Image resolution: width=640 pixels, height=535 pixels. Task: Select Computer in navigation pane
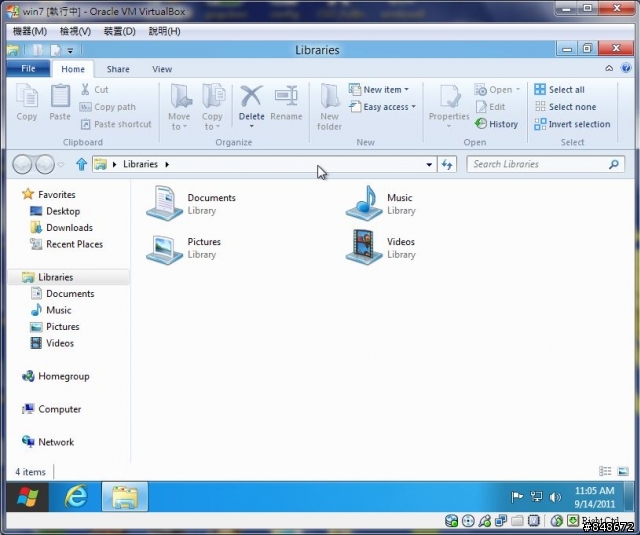coord(51,409)
